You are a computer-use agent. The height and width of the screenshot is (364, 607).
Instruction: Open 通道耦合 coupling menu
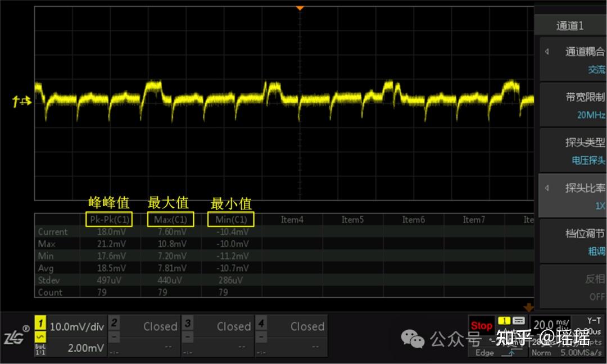point(573,59)
